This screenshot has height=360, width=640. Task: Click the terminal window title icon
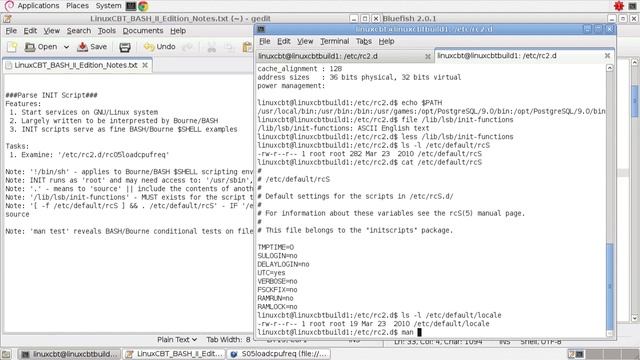tap(262, 29)
